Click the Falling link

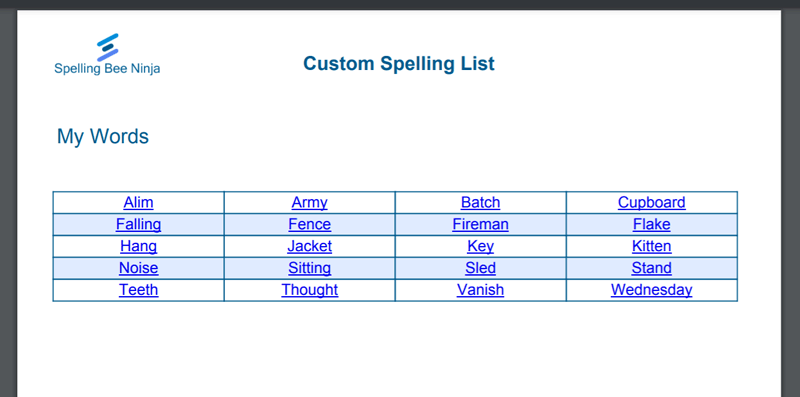138,225
